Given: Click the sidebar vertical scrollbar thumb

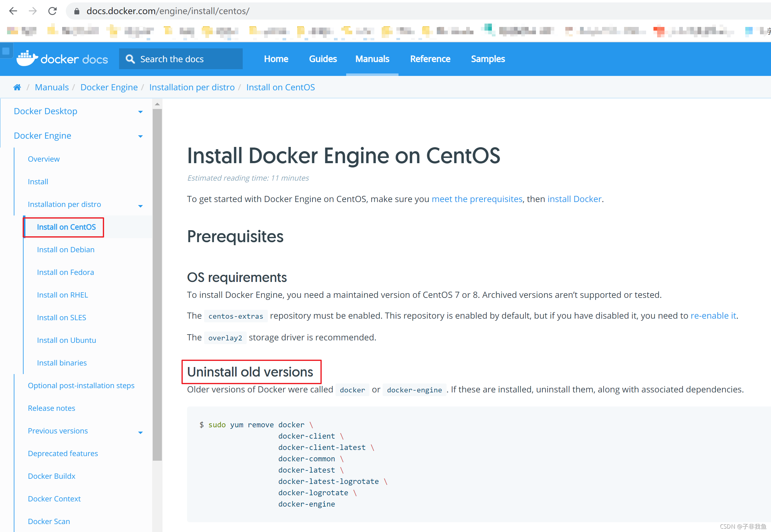Looking at the screenshot, I should pyautogui.click(x=157, y=285).
